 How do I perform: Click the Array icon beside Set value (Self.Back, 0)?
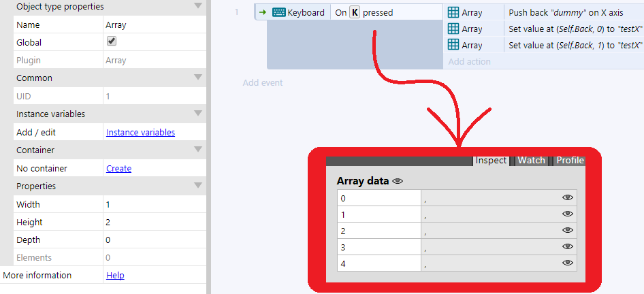453,29
